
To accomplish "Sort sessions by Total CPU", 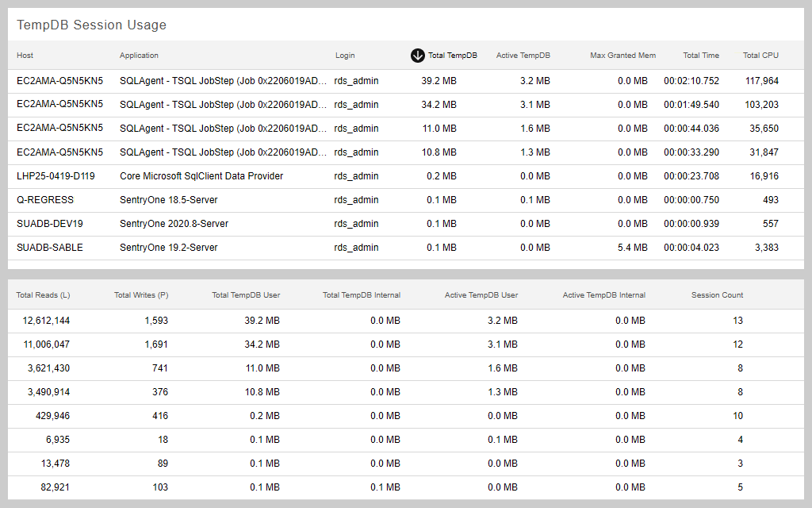I will click(760, 56).
